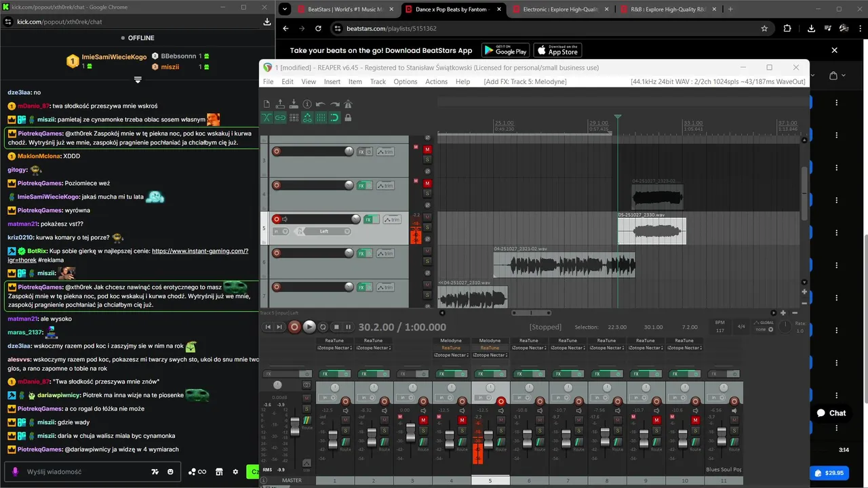Click Melodyne FX slot on mixer channel 4
The width and height of the screenshot is (868, 488).
tap(452, 340)
